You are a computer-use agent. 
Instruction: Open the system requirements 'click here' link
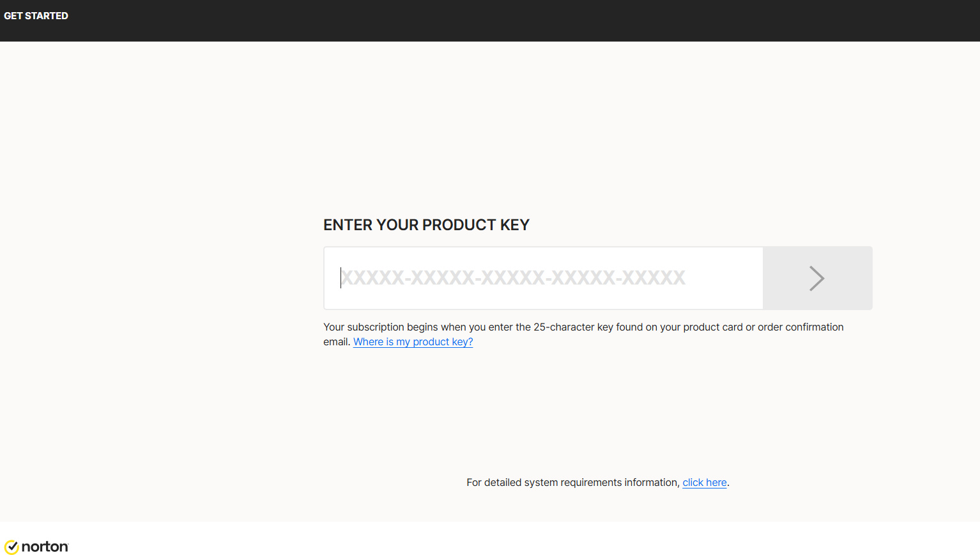pyautogui.click(x=704, y=483)
